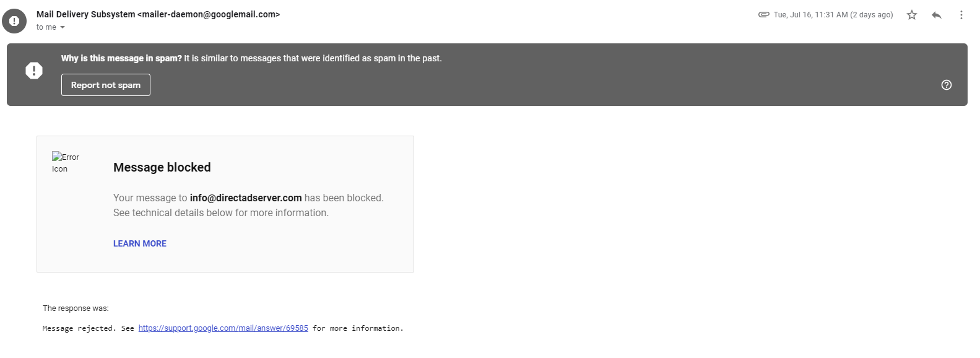The width and height of the screenshot is (980, 358).
Task: Click the 'to me' recipient text
Action: tap(46, 27)
